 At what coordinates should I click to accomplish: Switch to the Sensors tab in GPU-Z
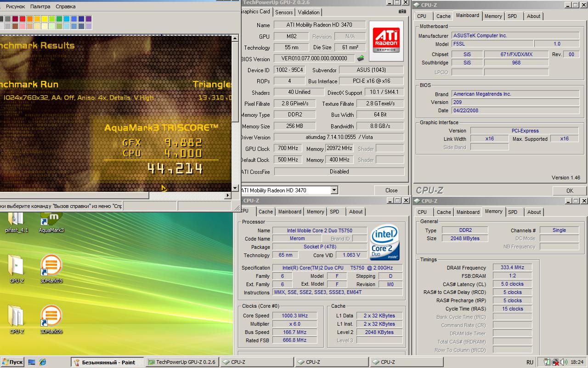pyautogui.click(x=284, y=12)
